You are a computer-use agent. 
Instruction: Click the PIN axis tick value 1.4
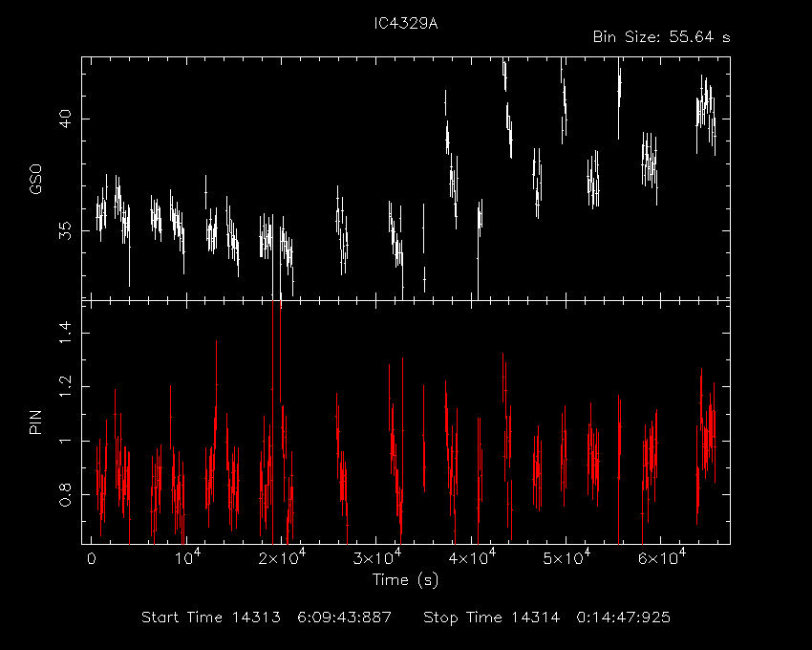pyautogui.click(x=65, y=333)
